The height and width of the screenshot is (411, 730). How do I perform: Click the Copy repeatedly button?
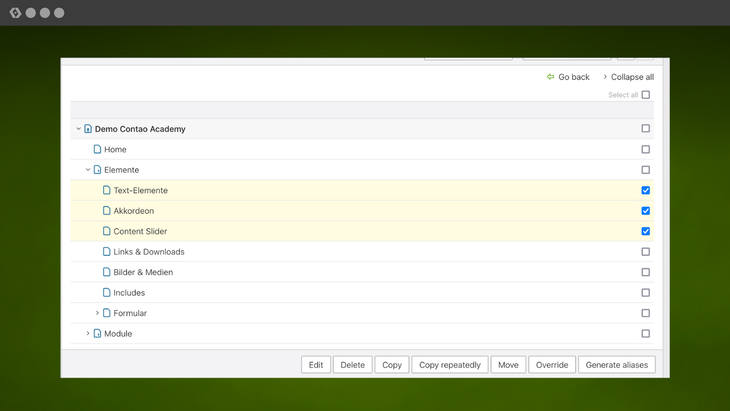pos(449,365)
